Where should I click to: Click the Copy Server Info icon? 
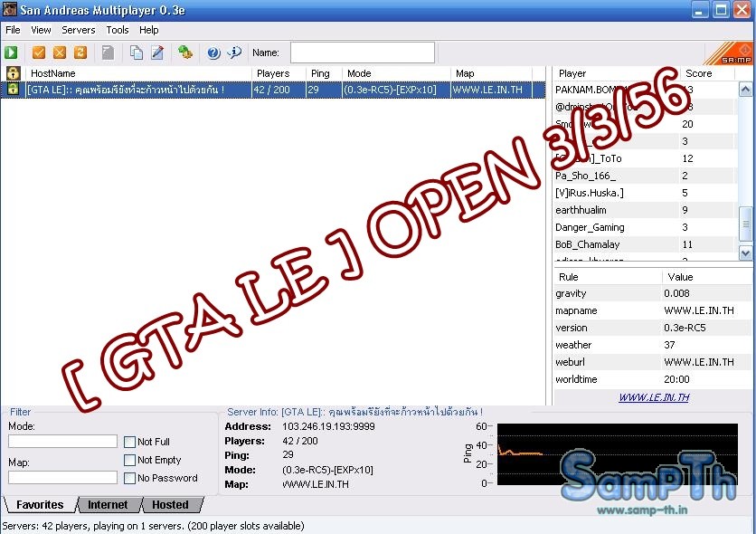137,52
